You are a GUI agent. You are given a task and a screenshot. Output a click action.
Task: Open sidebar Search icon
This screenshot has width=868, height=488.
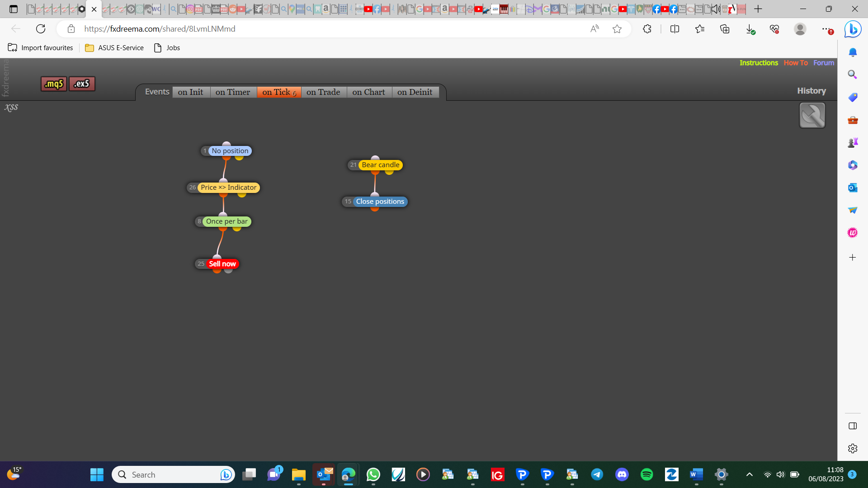click(x=853, y=75)
